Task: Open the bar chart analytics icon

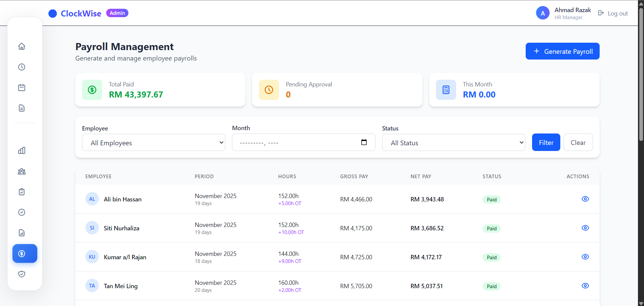Action: pyautogui.click(x=22, y=151)
